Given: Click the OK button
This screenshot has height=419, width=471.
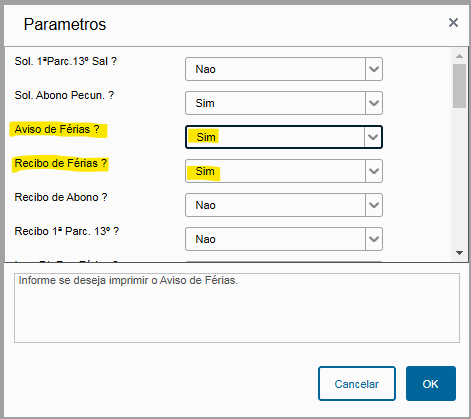Looking at the screenshot, I should click(431, 384).
